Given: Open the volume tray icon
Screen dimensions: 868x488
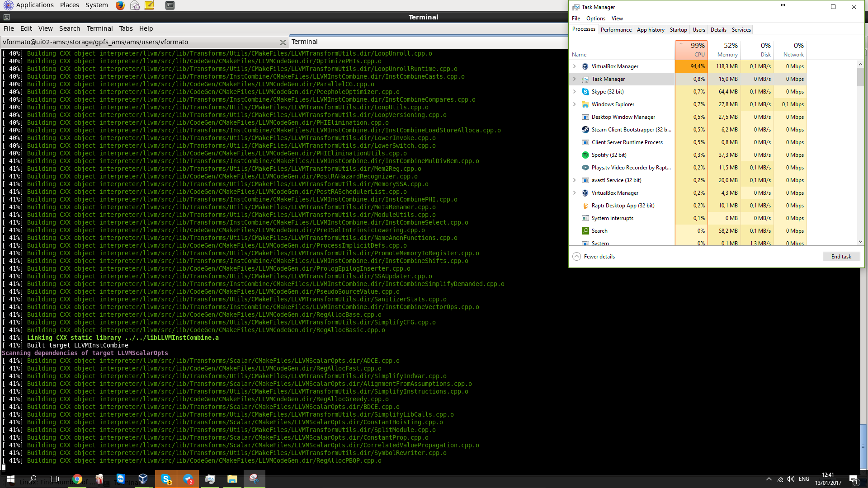Looking at the screenshot, I should [x=791, y=479].
